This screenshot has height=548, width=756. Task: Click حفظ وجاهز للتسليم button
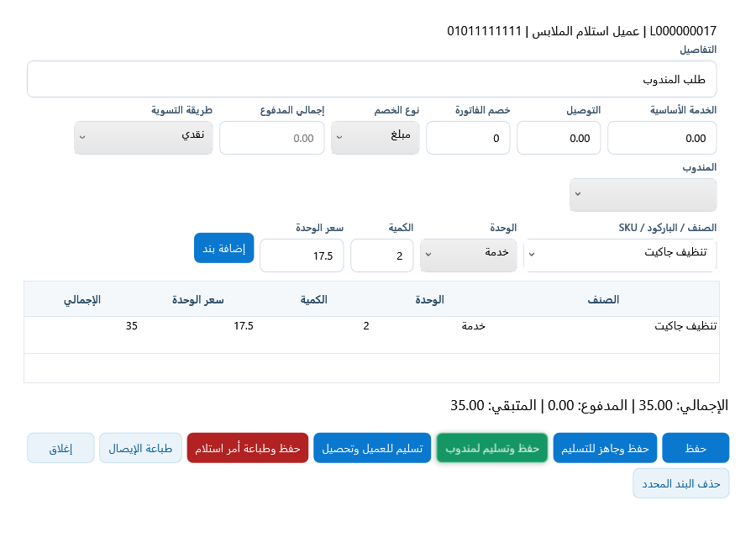pos(605,448)
